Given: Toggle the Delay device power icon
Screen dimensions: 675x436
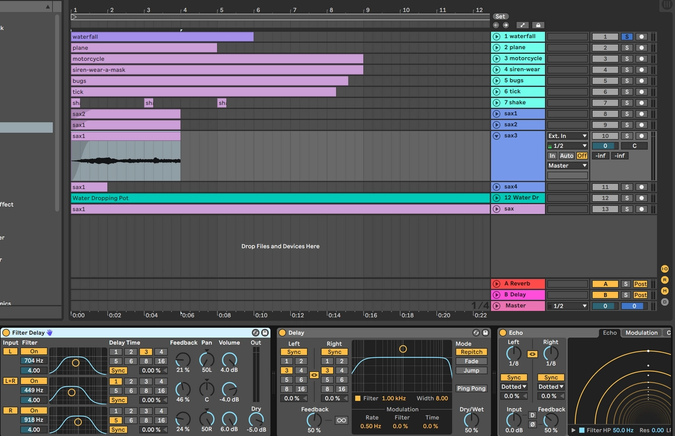Looking at the screenshot, I should pyautogui.click(x=282, y=332).
